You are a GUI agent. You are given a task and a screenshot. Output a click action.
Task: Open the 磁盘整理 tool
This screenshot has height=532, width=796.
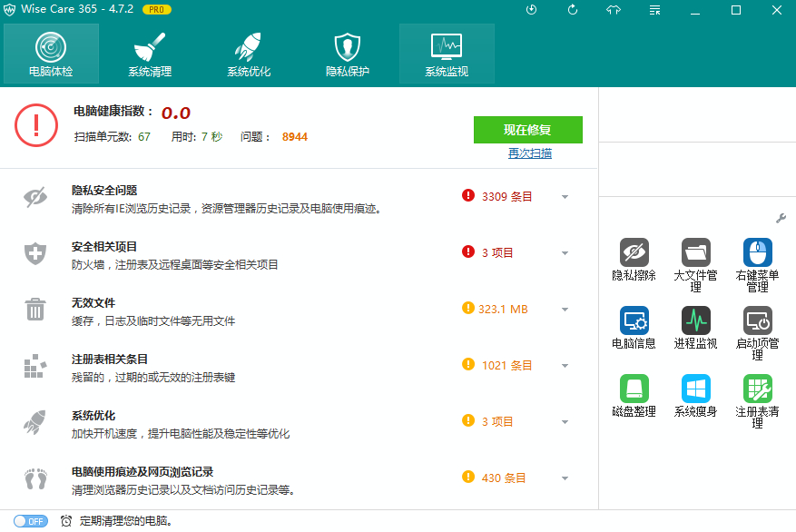tap(634, 396)
